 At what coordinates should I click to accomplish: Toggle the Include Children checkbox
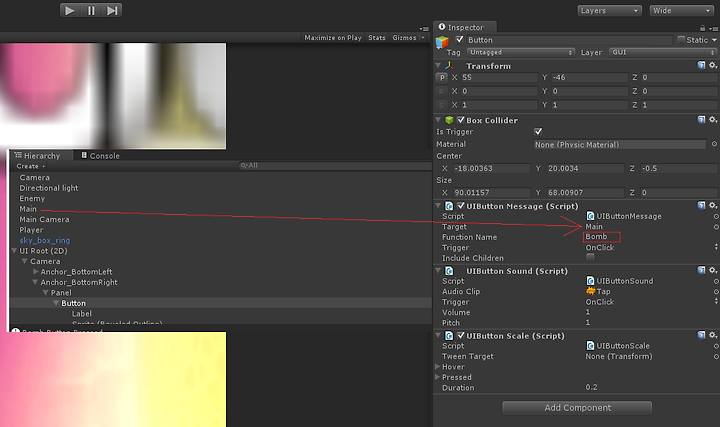point(590,258)
